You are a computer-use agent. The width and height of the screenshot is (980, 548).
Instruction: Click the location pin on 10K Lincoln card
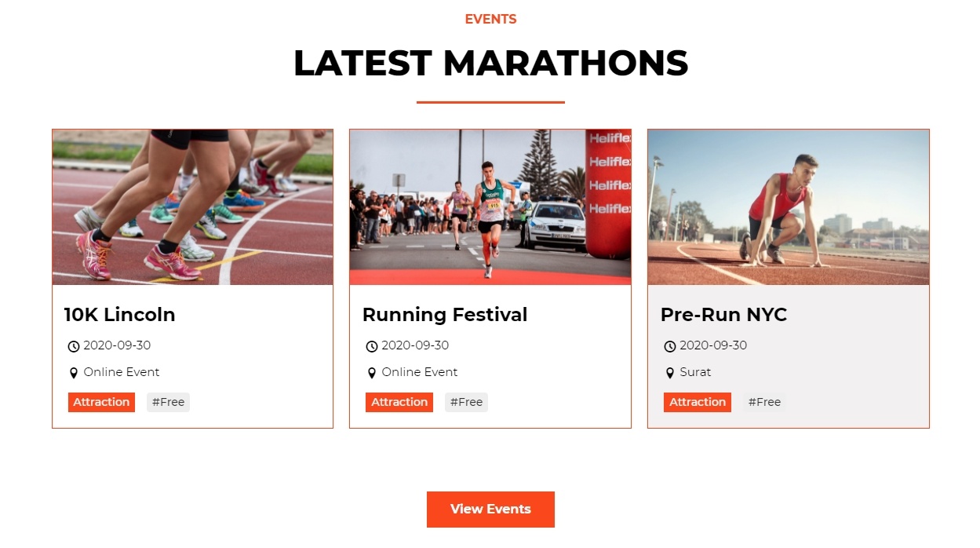point(74,373)
